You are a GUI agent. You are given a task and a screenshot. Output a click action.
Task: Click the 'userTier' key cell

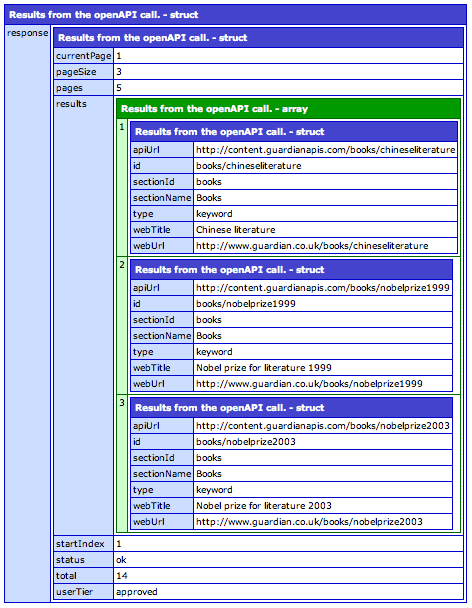(x=83, y=592)
